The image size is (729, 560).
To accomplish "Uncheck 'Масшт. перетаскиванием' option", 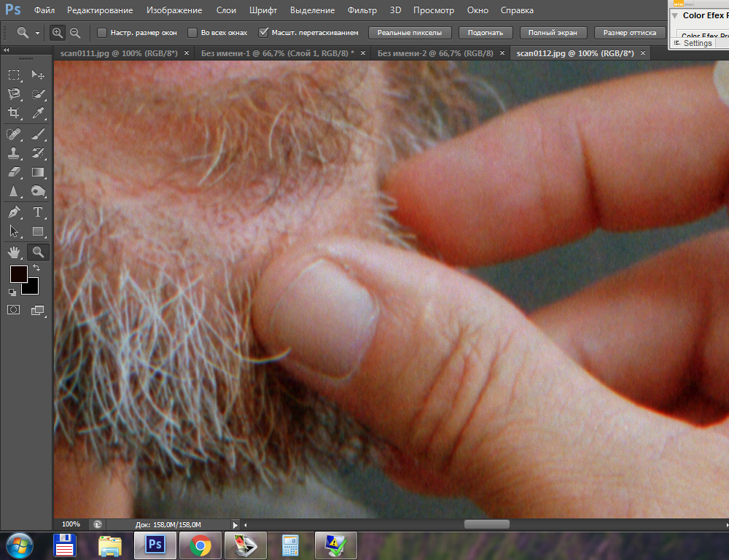I will [x=263, y=33].
